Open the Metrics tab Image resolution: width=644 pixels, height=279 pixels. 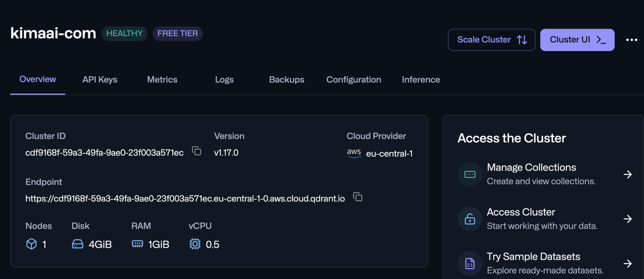tap(162, 80)
